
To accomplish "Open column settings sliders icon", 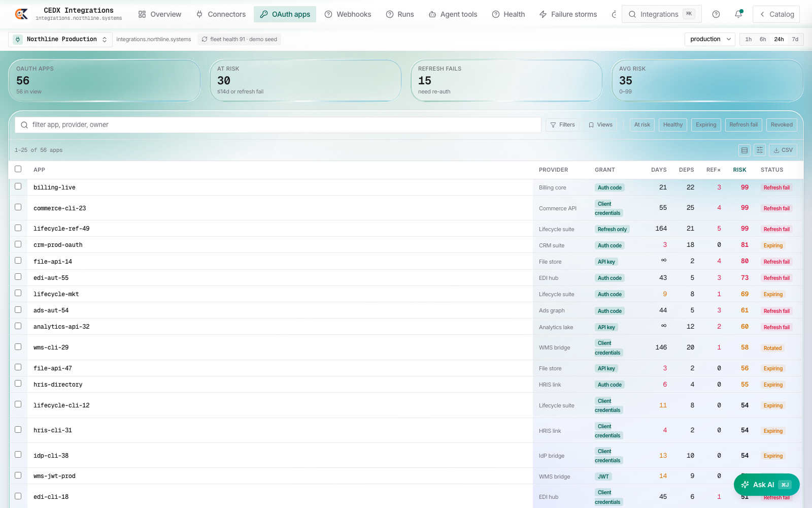I will 760,150.
